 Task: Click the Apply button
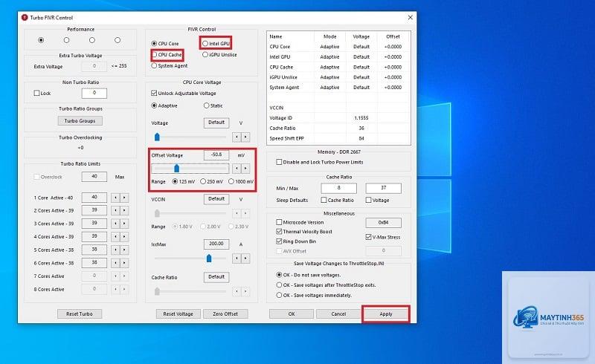click(x=386, y=314)
